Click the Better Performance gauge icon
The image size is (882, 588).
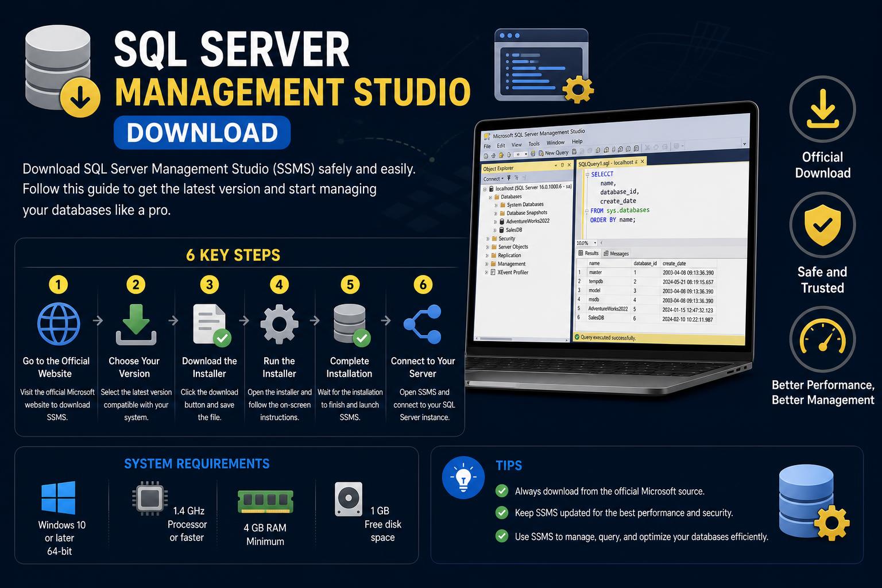(822, 339)
